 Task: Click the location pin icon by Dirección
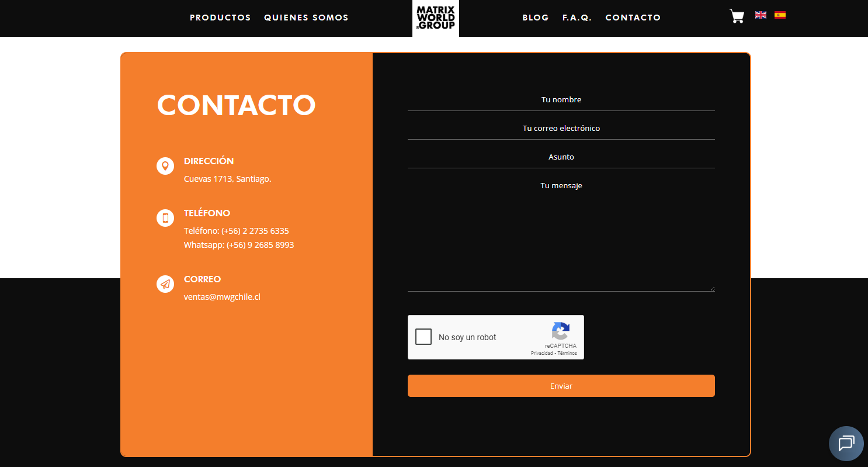pyautogui.click(x=165, y=166)
